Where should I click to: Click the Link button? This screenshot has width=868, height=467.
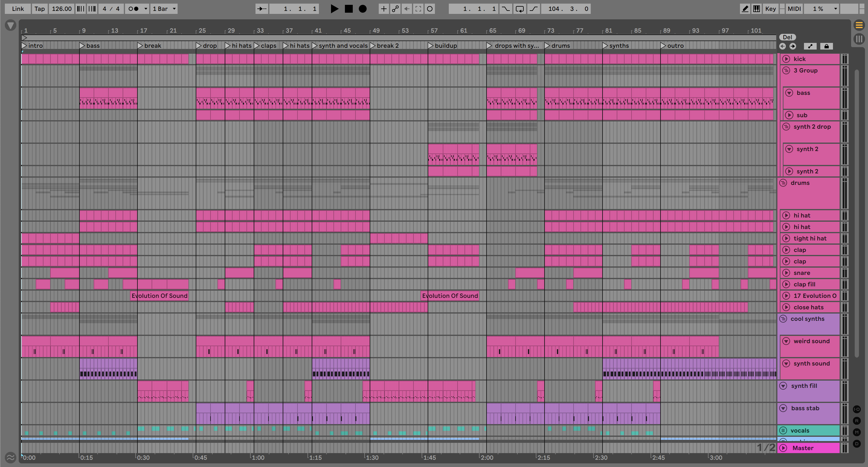point(18,9)
